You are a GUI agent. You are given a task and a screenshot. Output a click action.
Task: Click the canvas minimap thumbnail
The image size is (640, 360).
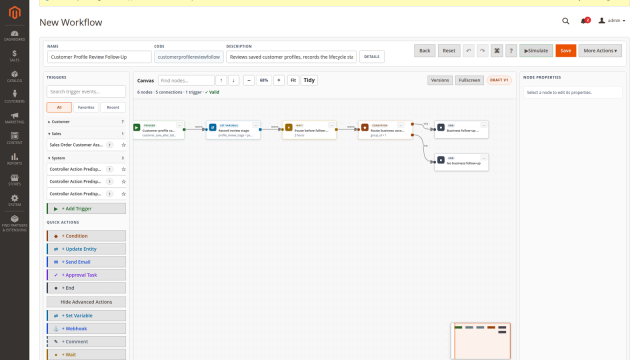481,341
